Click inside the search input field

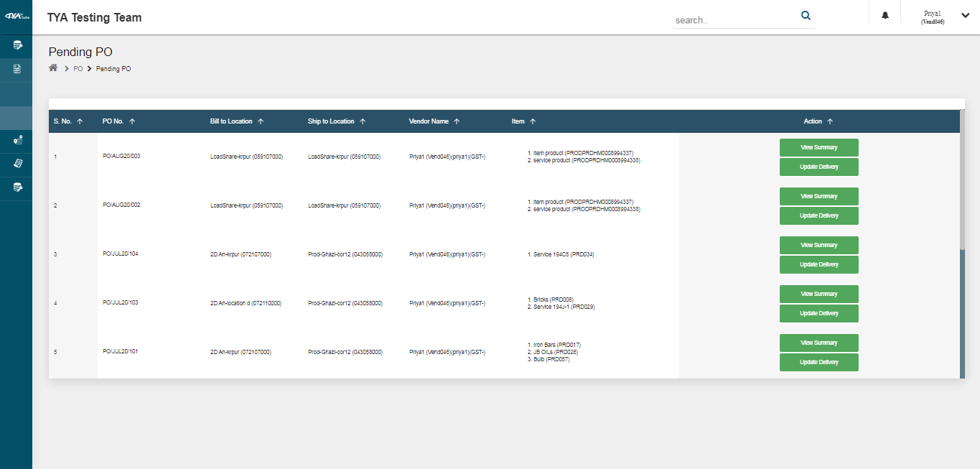pyautogui.click(x=725, y=19)
